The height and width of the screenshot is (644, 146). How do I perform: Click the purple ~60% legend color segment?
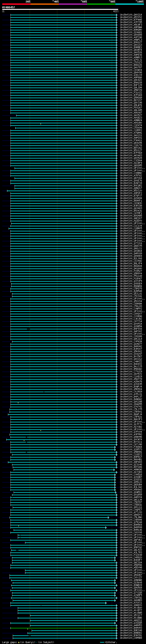point(73,4)
